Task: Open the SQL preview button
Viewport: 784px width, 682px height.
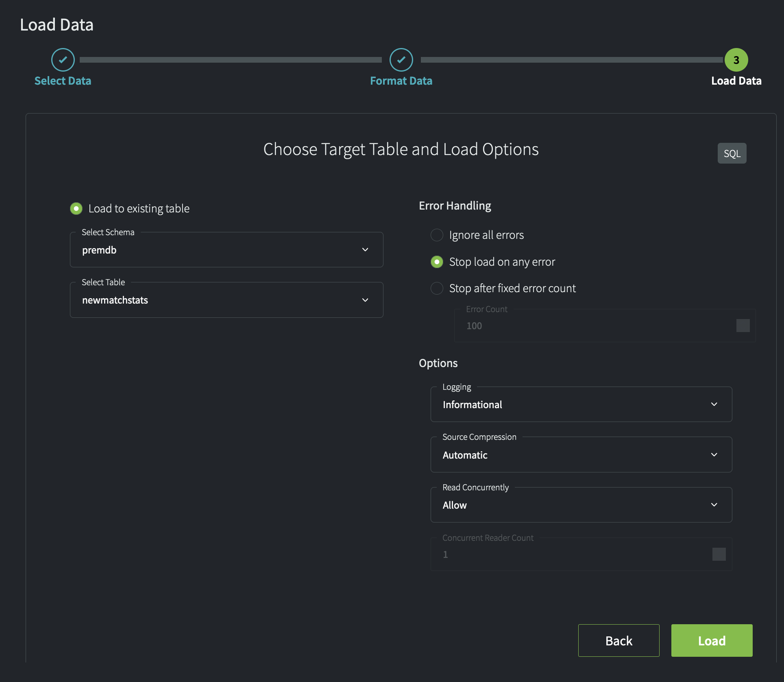Action: click(x=732, y=153)
